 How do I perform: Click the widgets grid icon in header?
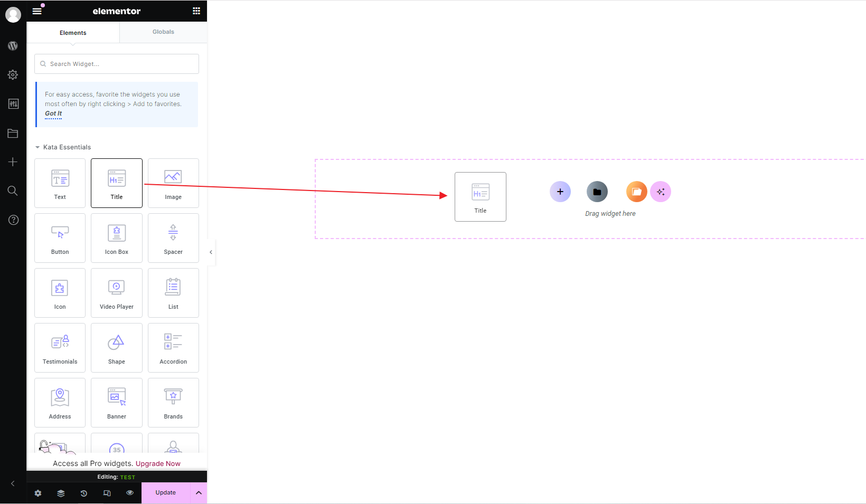click(196, 11)
